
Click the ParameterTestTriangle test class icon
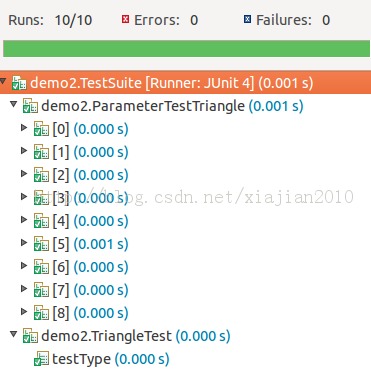[x=30, y=106]
